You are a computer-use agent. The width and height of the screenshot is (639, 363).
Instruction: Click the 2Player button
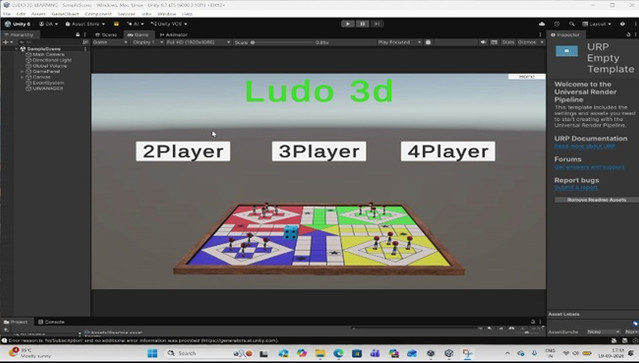[x=183, y=151]
